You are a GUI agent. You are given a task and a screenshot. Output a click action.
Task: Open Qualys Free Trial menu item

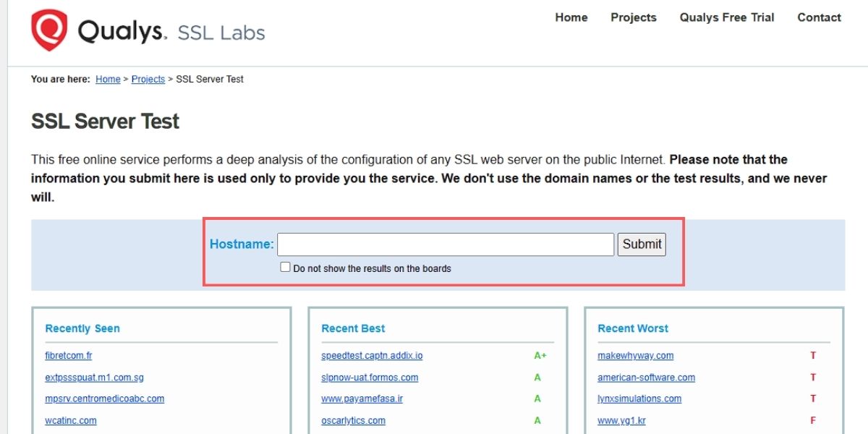(727, 17)
